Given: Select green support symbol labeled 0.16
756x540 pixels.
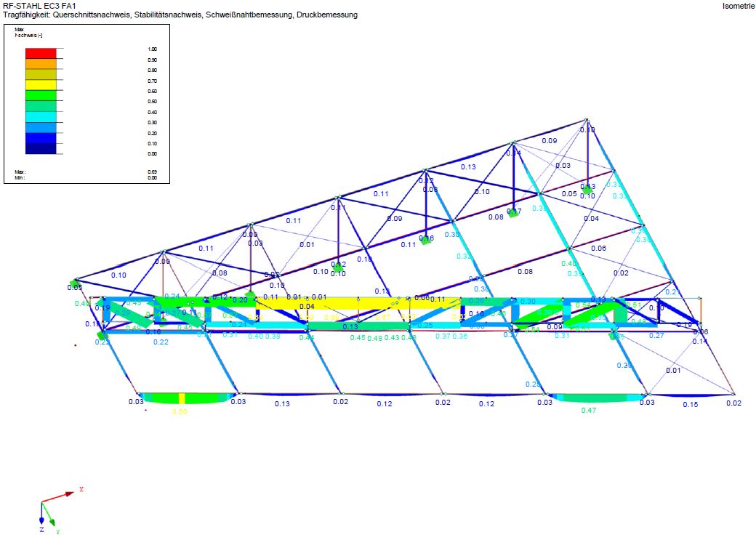Looking at the screenshot, I should tap(426, 239).
